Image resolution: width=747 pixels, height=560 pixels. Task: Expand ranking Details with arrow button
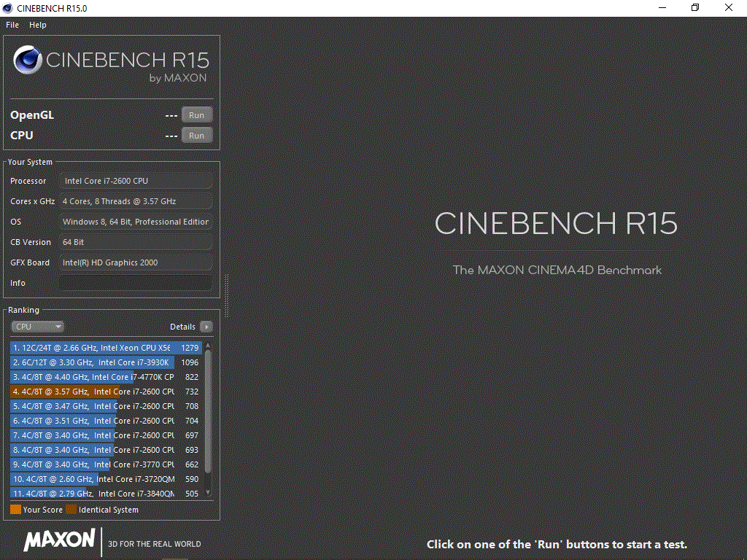206,327
